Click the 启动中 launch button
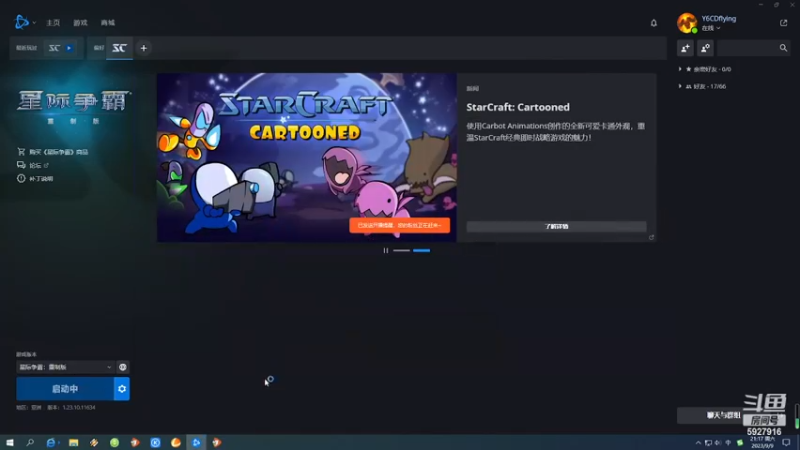The image size is (800, 450). 65,389
